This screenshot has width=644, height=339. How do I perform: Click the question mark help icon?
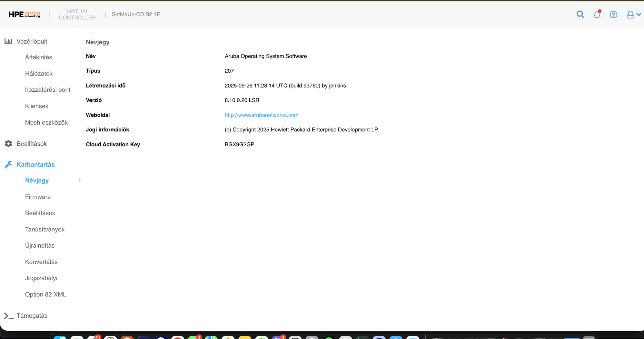[613, 15]
